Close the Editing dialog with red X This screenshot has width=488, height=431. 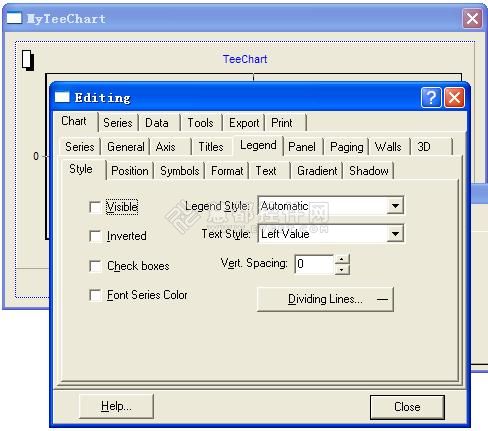click(455, 98)
